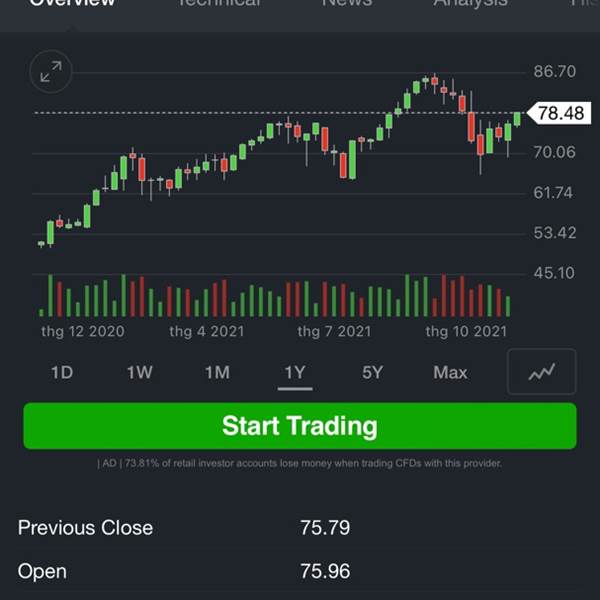
Task: Tap the 86.70 price axis label
Action: 555,72
